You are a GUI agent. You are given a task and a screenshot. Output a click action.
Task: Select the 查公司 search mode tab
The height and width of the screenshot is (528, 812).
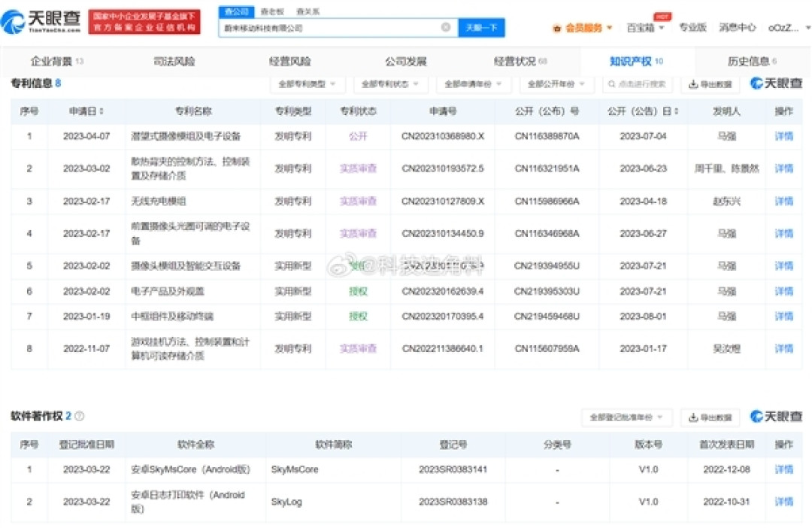coord(237,11)
